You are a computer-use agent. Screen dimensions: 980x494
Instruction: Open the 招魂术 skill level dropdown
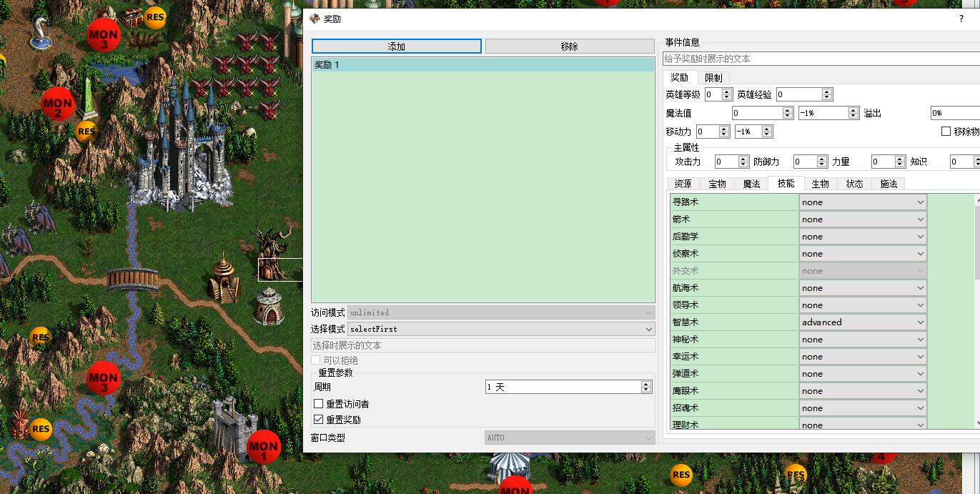[863, 408]
